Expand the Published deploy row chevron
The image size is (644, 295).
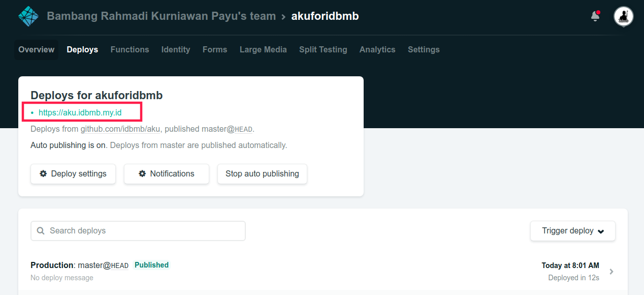611,272
